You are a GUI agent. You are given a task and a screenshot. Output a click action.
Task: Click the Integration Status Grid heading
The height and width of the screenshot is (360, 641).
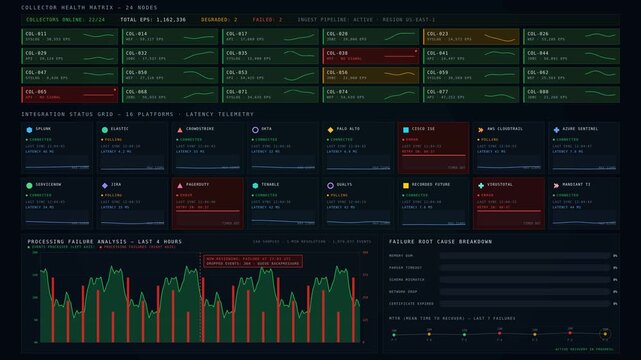[x=137, y=114]
